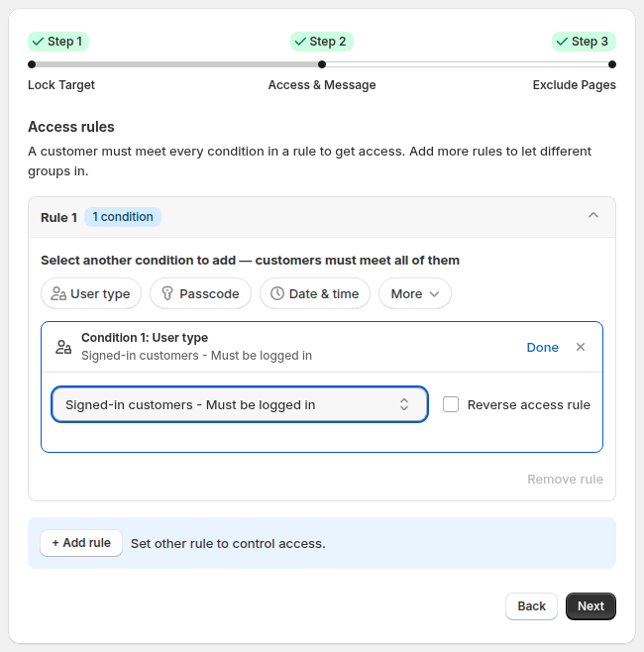
Task: Add a Date & time condition
Action: (x=315, y=293)
